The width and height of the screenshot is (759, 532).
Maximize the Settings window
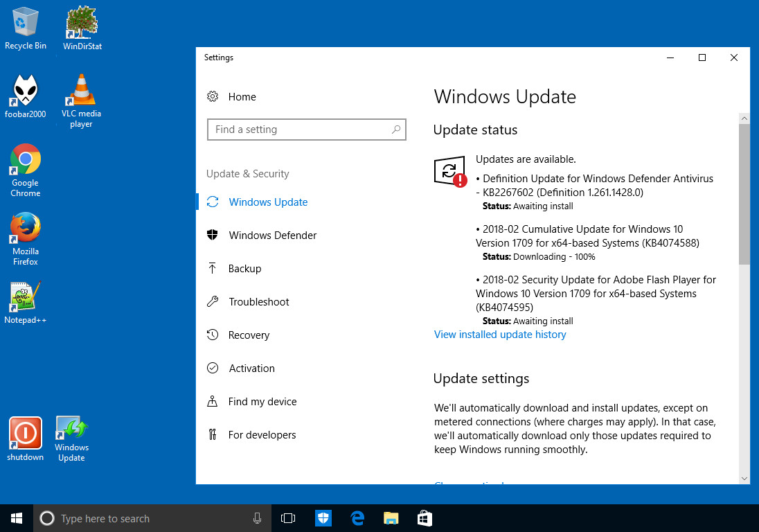[x=702, y=57]
